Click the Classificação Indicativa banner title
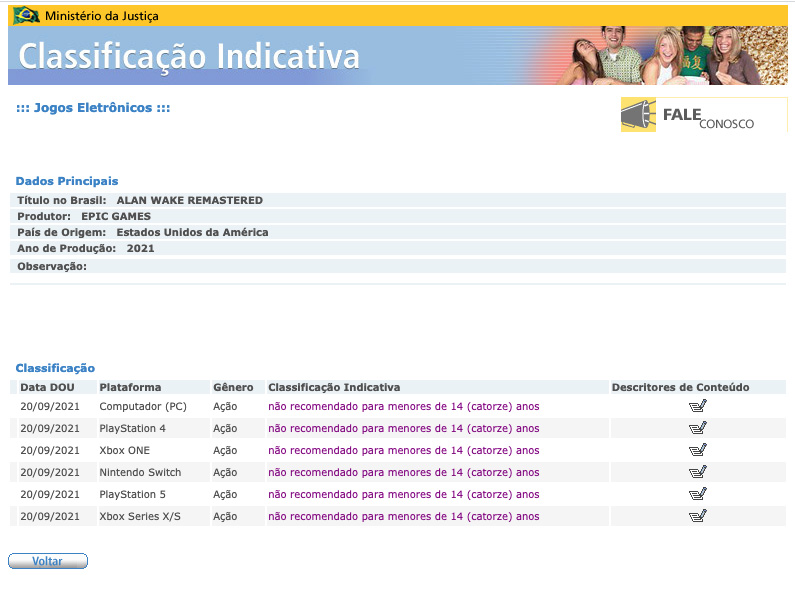The height and width of the screenshot is (599, 795). point(189,56)
